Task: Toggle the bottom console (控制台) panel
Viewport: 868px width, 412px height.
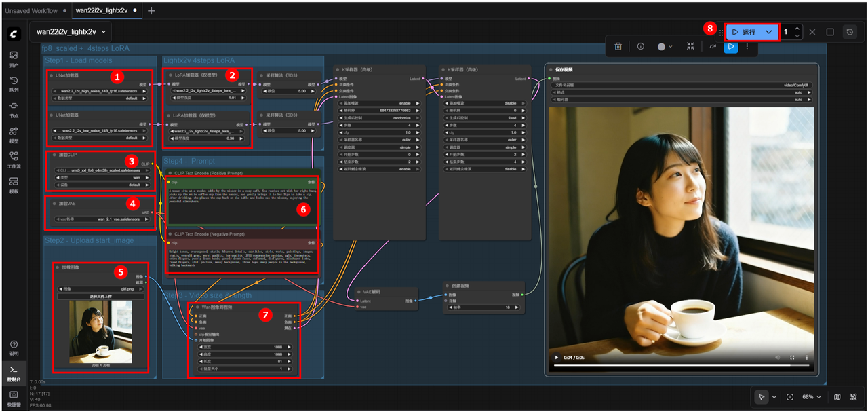Action: tap(14, 372)
